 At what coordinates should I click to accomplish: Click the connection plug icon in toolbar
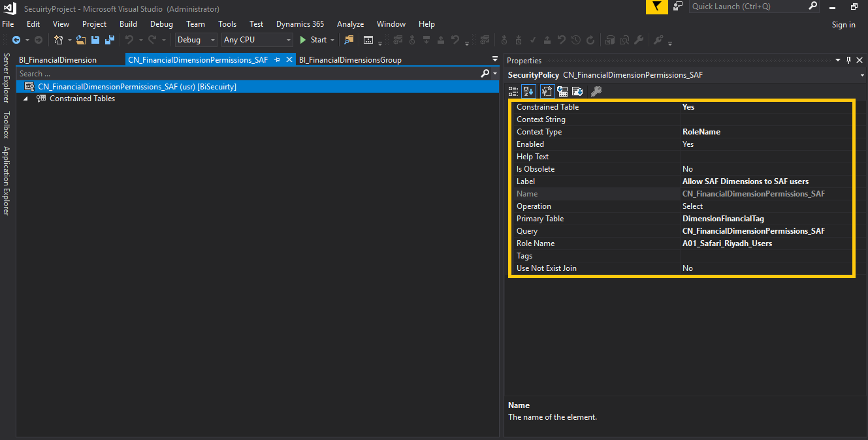(x=658, y=40)
